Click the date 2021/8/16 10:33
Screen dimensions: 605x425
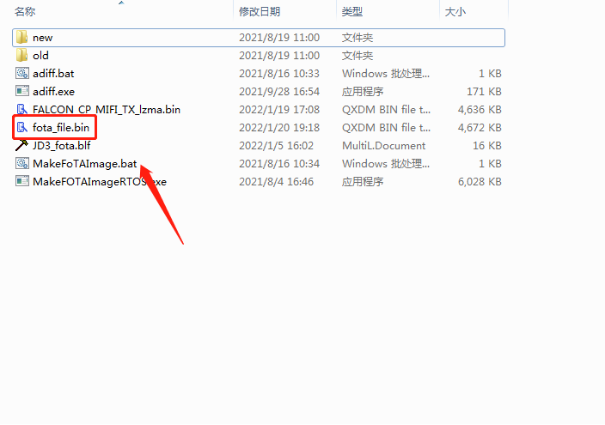pos(279,73)
